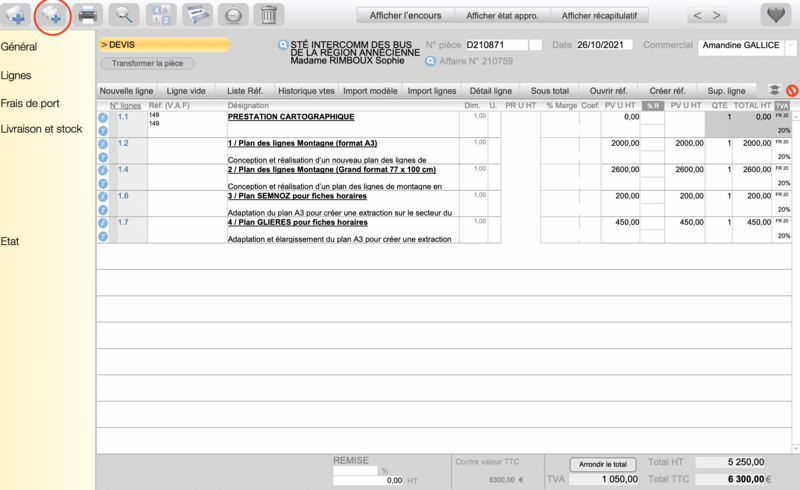
Task: Click the magnifying glass search icon
Action: tap(123, 15)
